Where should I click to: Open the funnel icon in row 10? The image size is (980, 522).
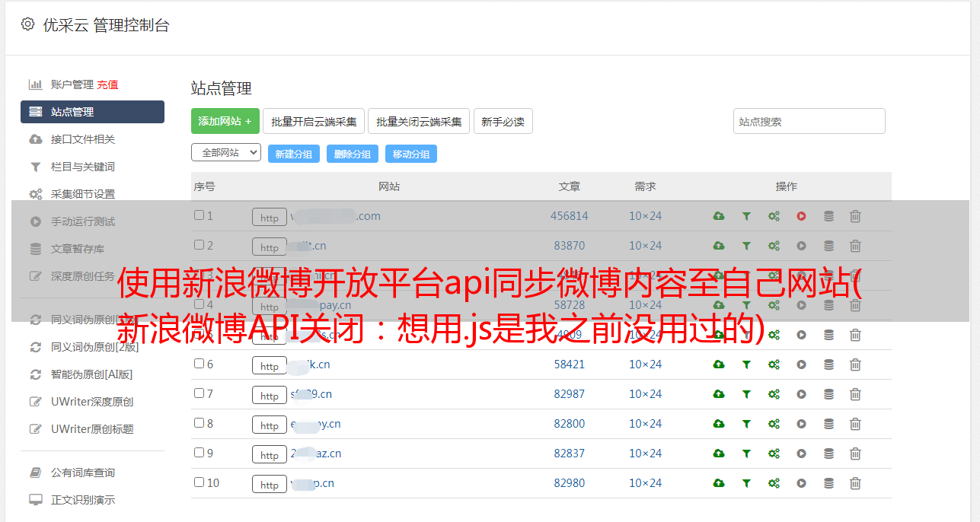(x=746, y=483)
